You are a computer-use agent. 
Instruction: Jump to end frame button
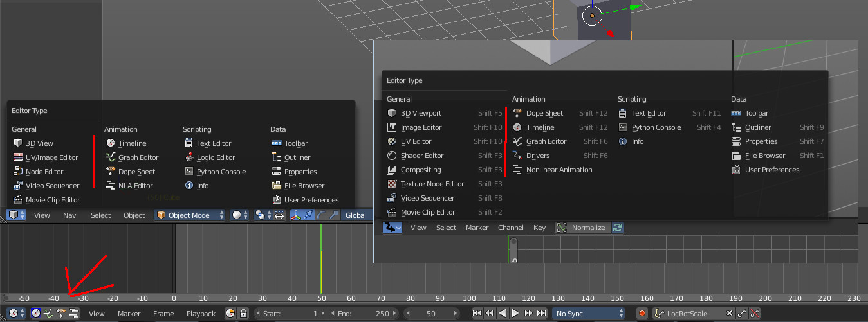(541, 313)
